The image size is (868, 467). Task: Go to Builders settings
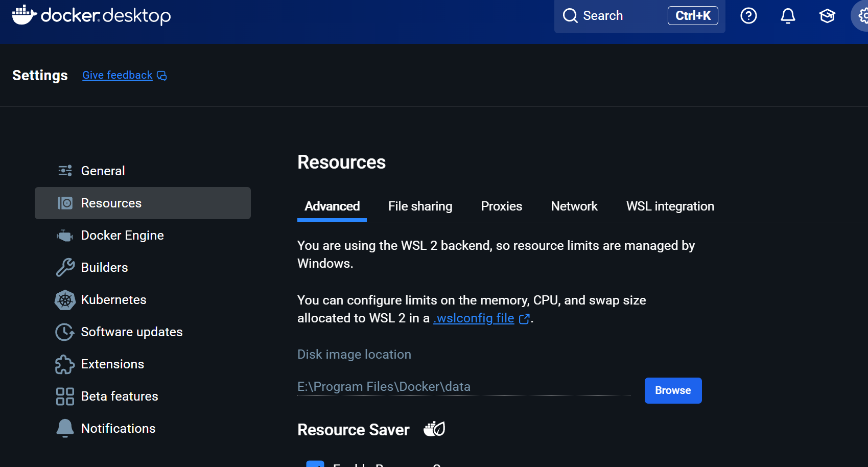click(x=143, y=267)
